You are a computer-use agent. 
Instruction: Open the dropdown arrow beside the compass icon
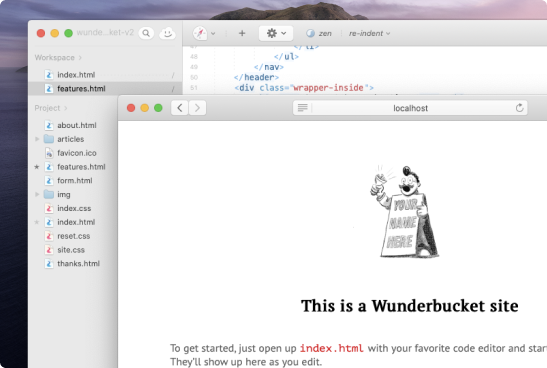213,33
